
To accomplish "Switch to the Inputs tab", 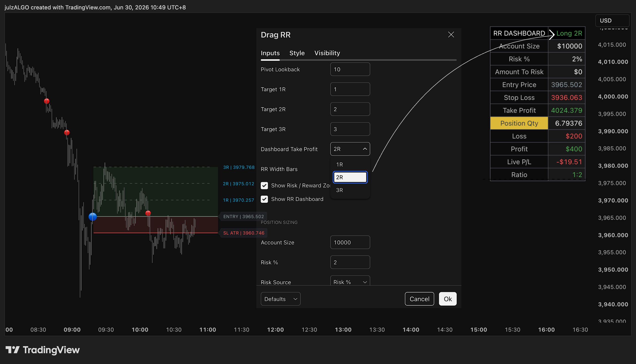I will 270,53.
